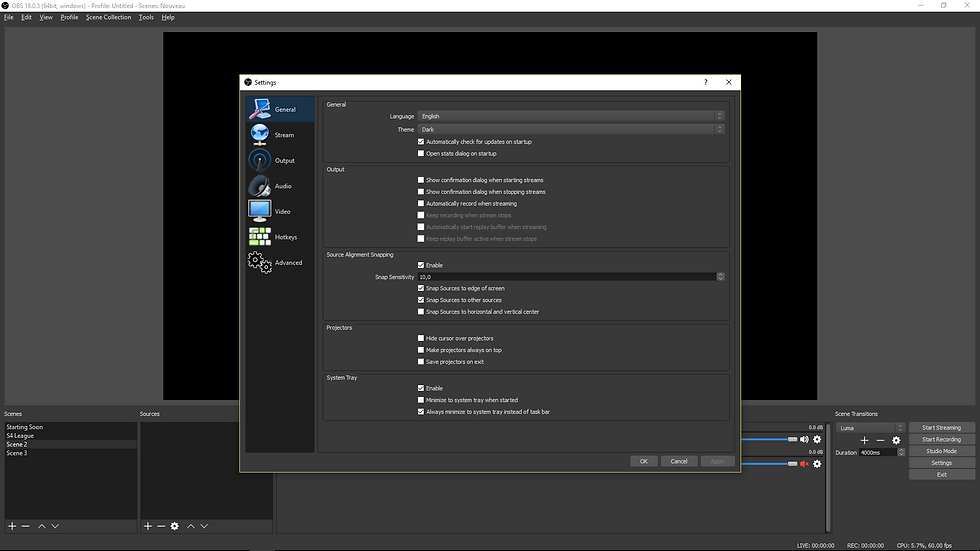980x551 pixels.
Task: Toggle Source Alignment Snapping Enable checkbox
Action: click(x=421, y=265)
